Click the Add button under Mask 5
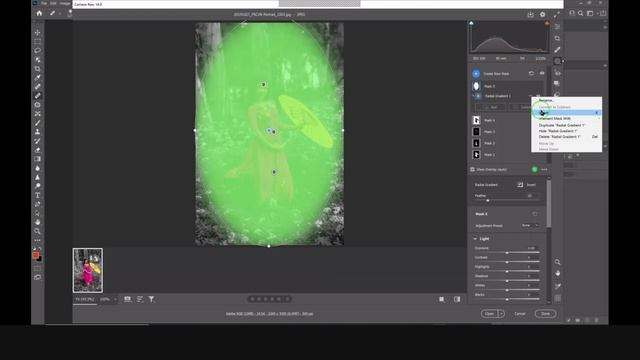 (491, 107)
